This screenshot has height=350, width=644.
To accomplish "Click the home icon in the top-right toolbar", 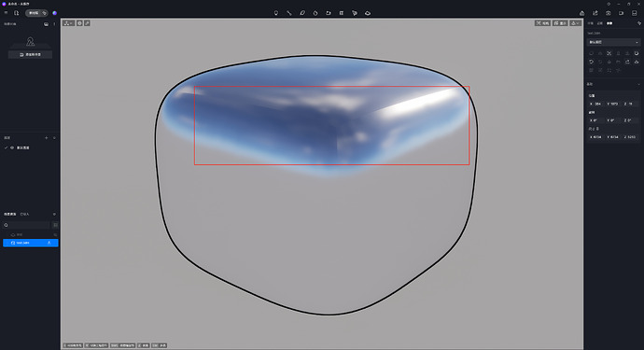I will click(582, 13).
